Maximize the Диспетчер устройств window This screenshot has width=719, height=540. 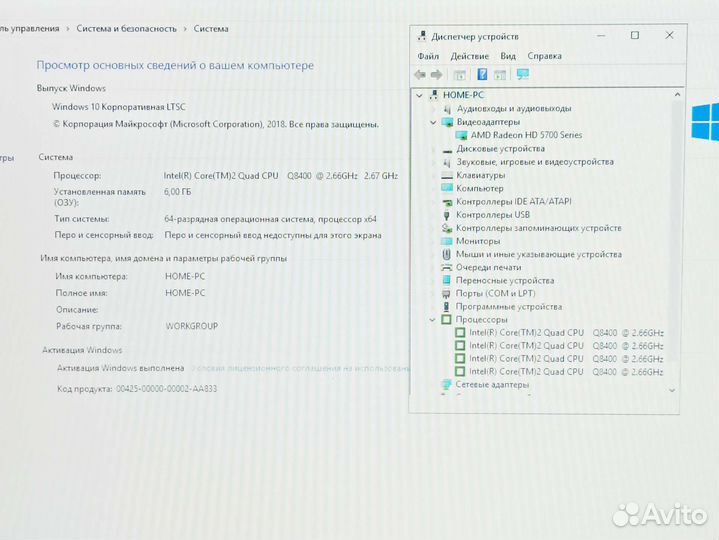pos(635,35)
